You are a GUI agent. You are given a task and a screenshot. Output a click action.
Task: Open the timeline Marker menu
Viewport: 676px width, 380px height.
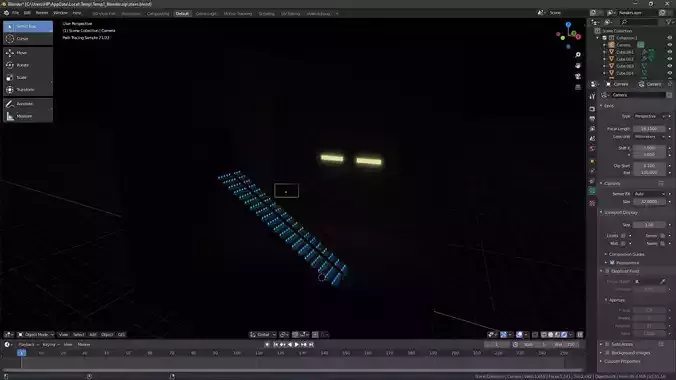click(84, 345)
